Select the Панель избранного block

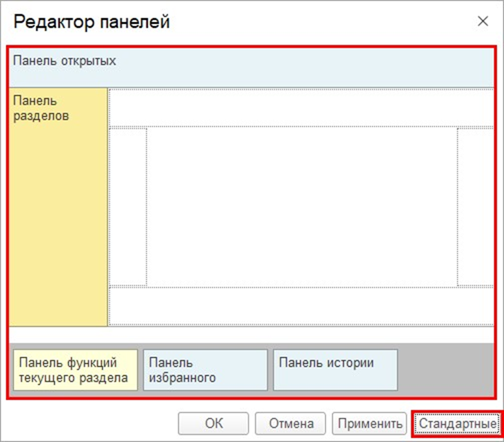click(205, 370)
